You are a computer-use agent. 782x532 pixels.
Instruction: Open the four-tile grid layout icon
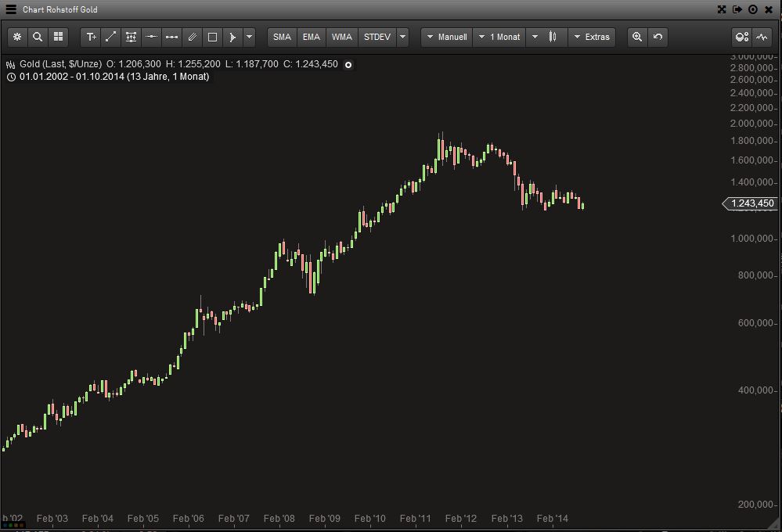pos(59,37)
